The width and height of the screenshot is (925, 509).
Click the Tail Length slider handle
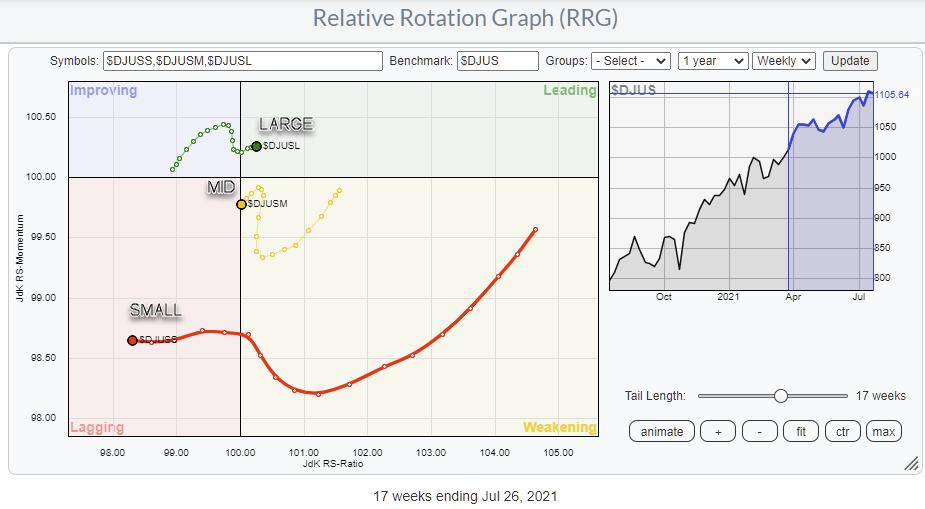[x=781, y=396]
